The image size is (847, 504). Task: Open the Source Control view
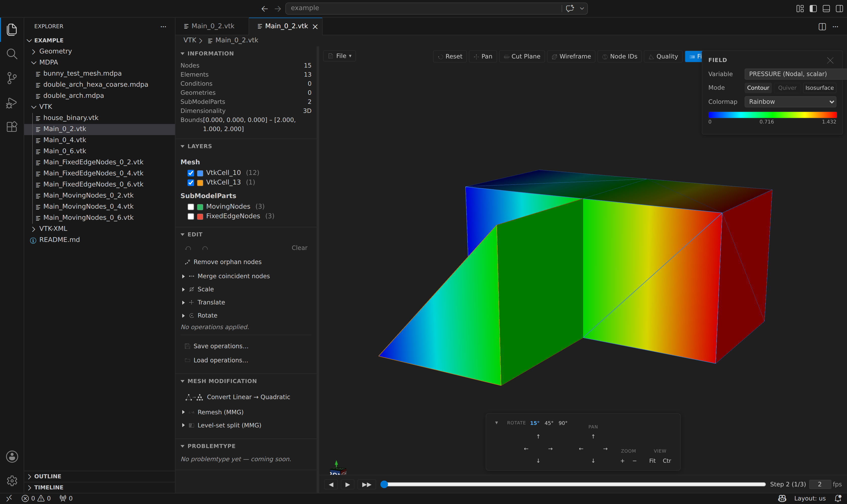coord(12,78)
